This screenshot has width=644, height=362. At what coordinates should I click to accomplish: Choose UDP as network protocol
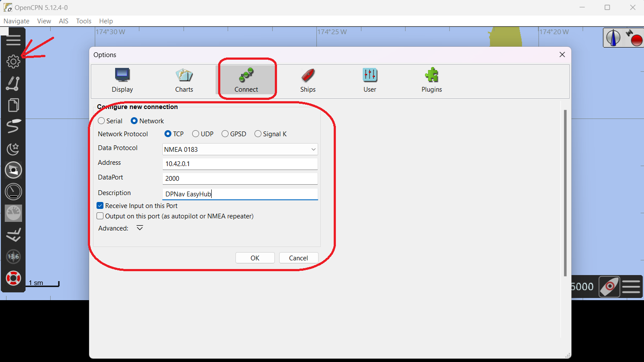tap(196, 134)
